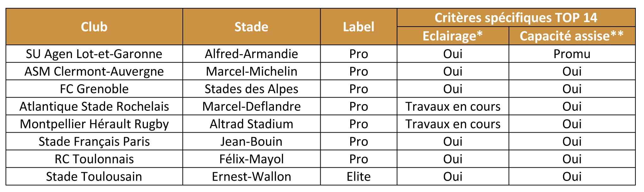Click the Atlantique Stade Rochelais cell
Viewport: 644px width, 192px height.
coord(94,106)
